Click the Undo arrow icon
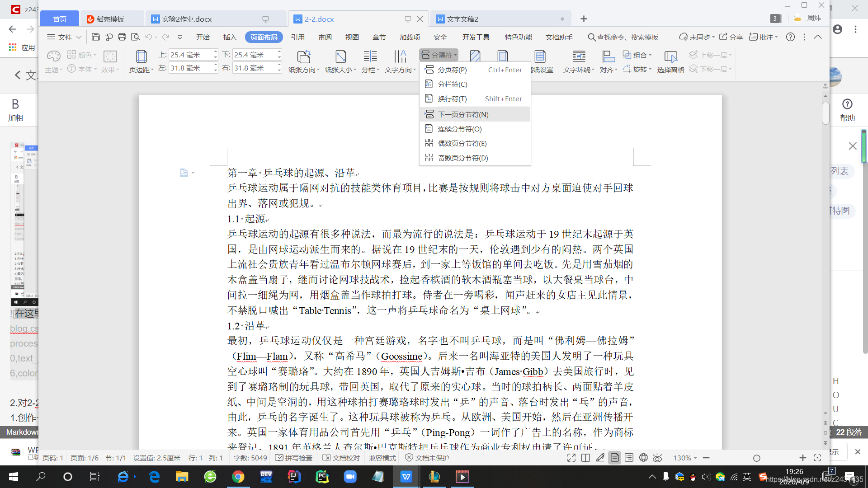 [149, 37]
